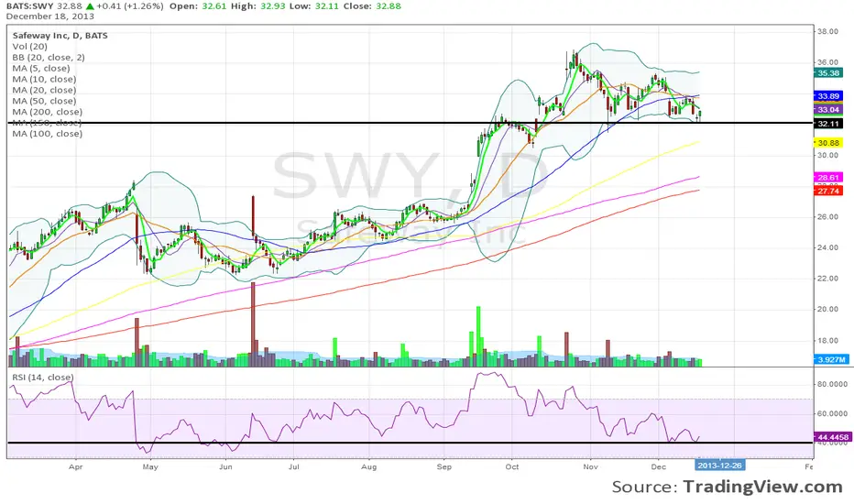
Task: Click the High: 32.93 value in header
Action: click(x=257, y=6)
